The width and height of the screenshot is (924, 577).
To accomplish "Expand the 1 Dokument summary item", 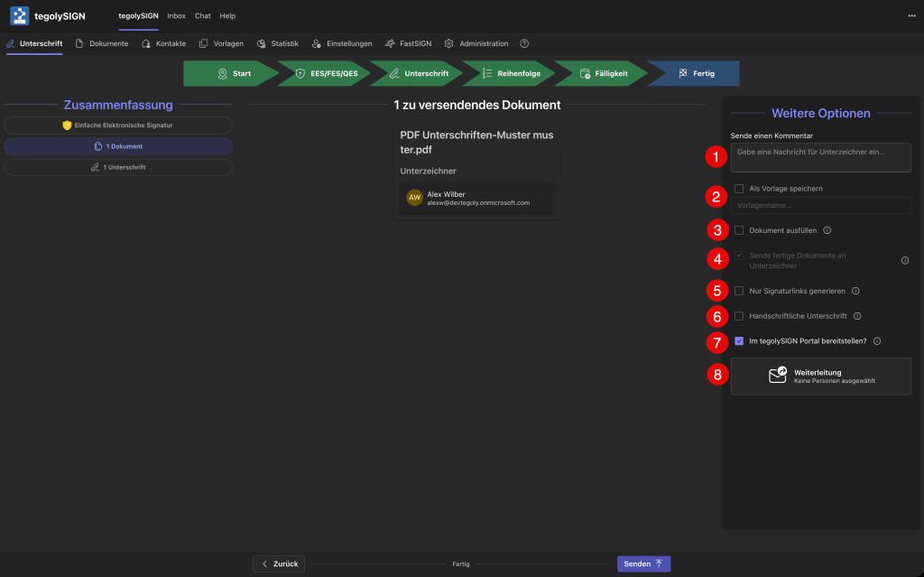I will click(x=118, y=146).
